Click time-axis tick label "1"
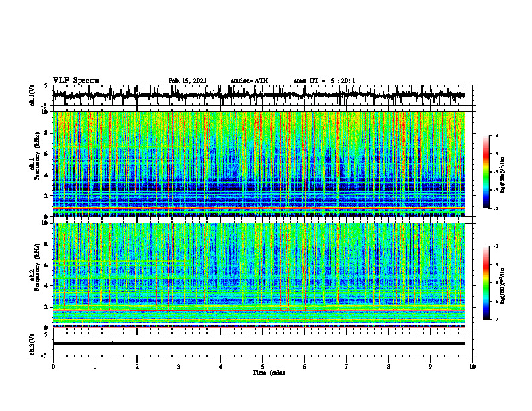The height and width of the screenshot is (411, 532). (95, 367)
